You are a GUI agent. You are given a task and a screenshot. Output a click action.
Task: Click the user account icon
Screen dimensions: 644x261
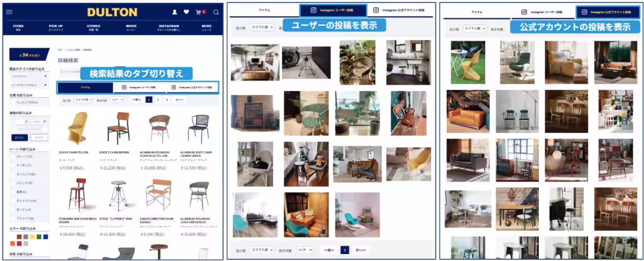point(174,12)
